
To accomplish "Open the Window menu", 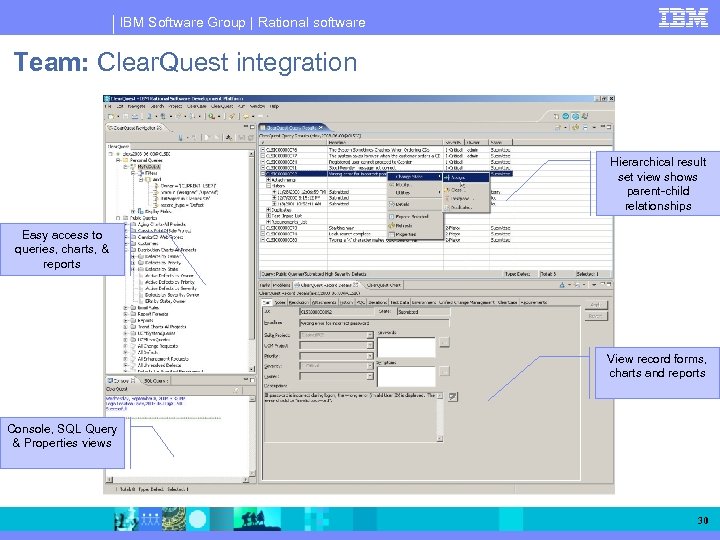I will 257,106.
